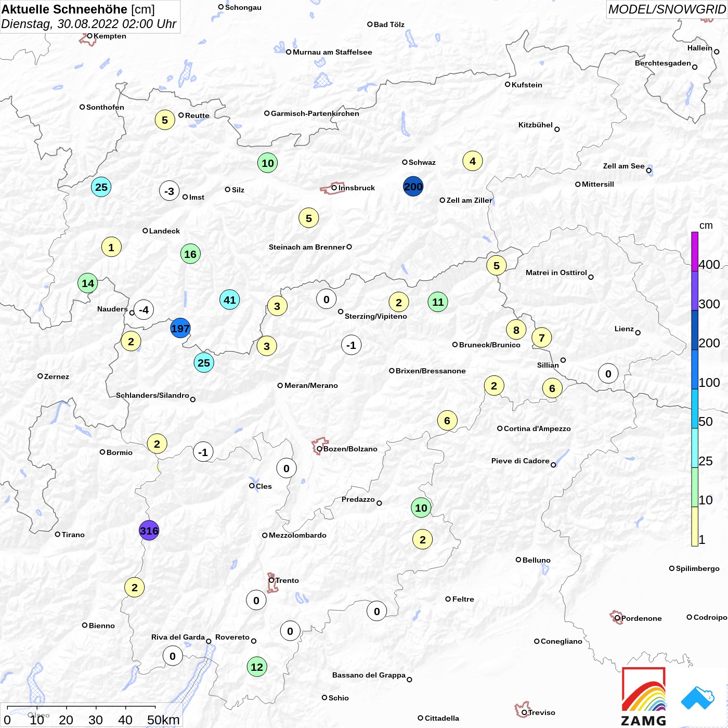Viewport: 728px width, 728px height.
Task: Select the purple 316 cm snow marker
Action: pyautogui.click(x=149, y=530)
